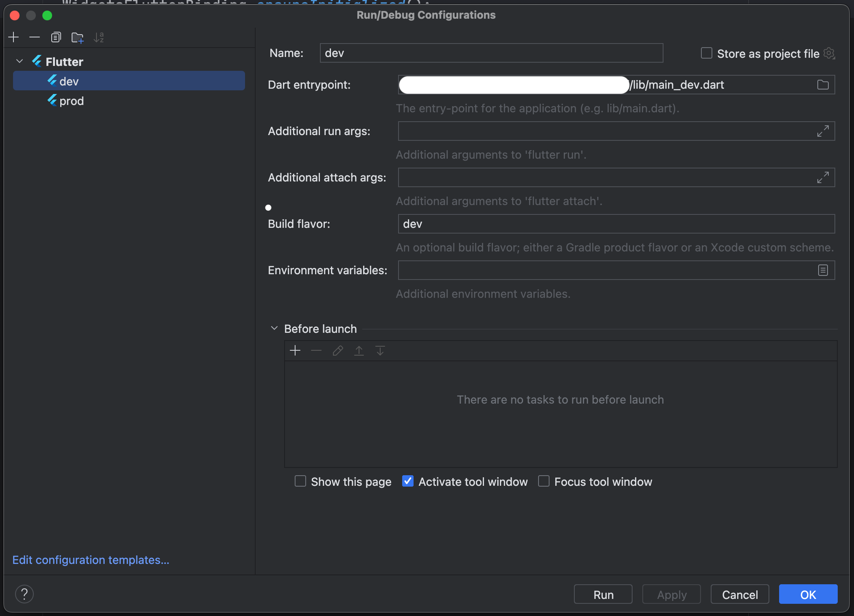The image size is (854, 616).
Task: Click the Create New Folder icon
Action: tap(77, 37)
